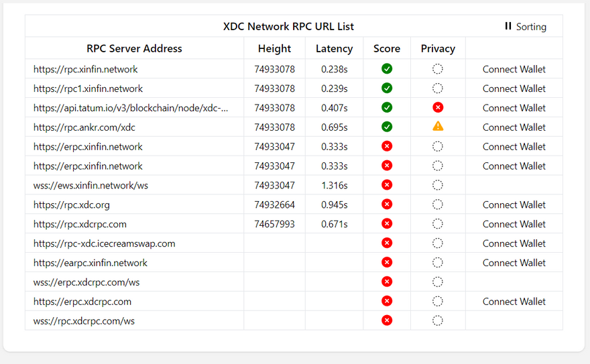Click dotted privacy circle for rpc.xdcrpc.com
The image size is (590, 364).
[438, 224]
